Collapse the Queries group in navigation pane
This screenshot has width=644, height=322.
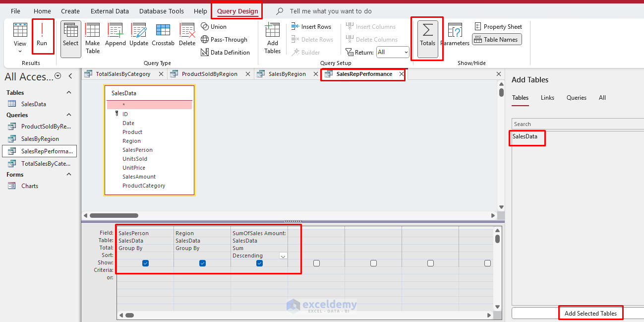[69, 115]
